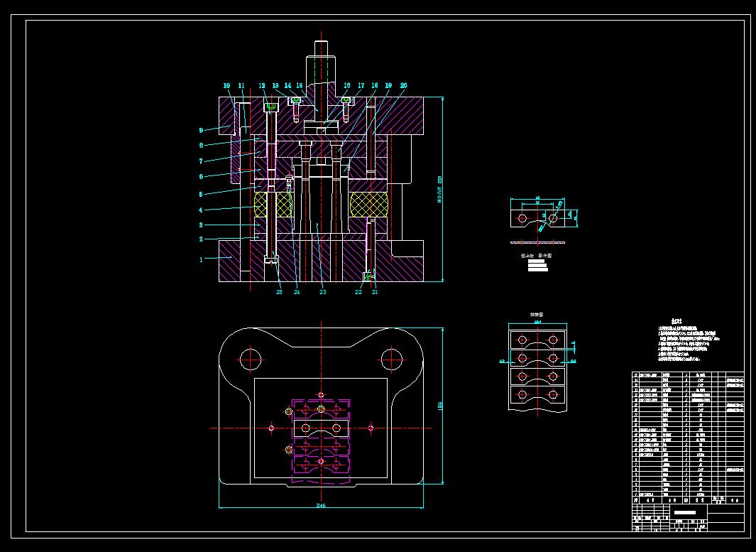This screenshot has width=756, height=552.
Task: Select part callout number "12"
Action: pyautogui.click(x=262, y=86)
